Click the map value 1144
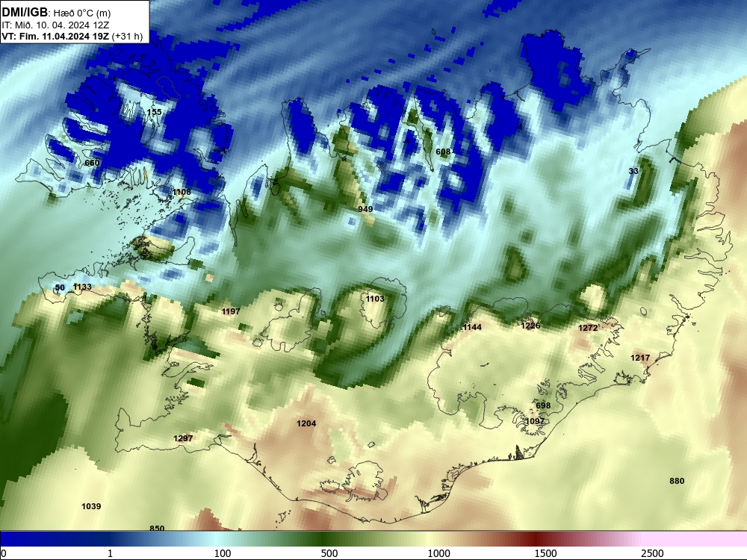This screenshot has width=747, height=560. point(472,327)
